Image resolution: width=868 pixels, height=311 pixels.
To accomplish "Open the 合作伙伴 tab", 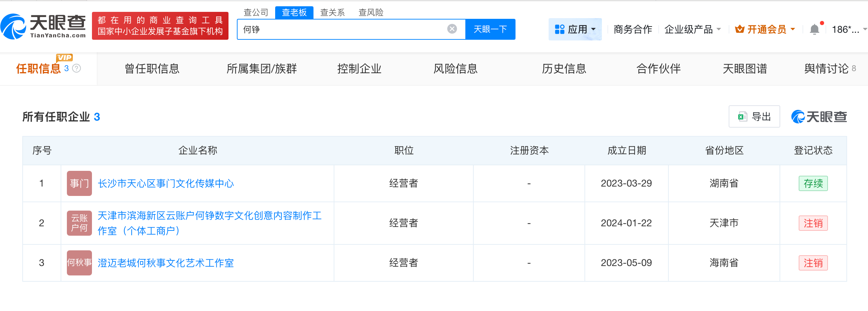I will tap(659, 69).
